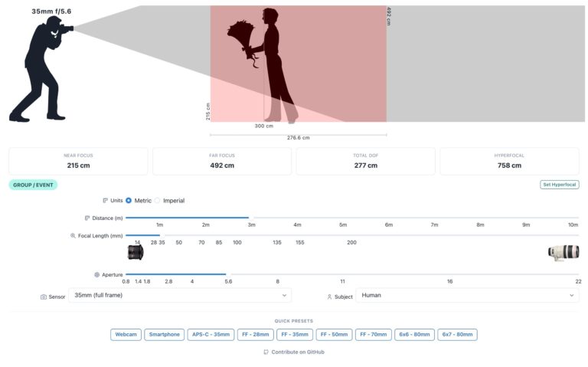Click the 100 focal length label
588x367 pixels.
(x=237, y=242)
